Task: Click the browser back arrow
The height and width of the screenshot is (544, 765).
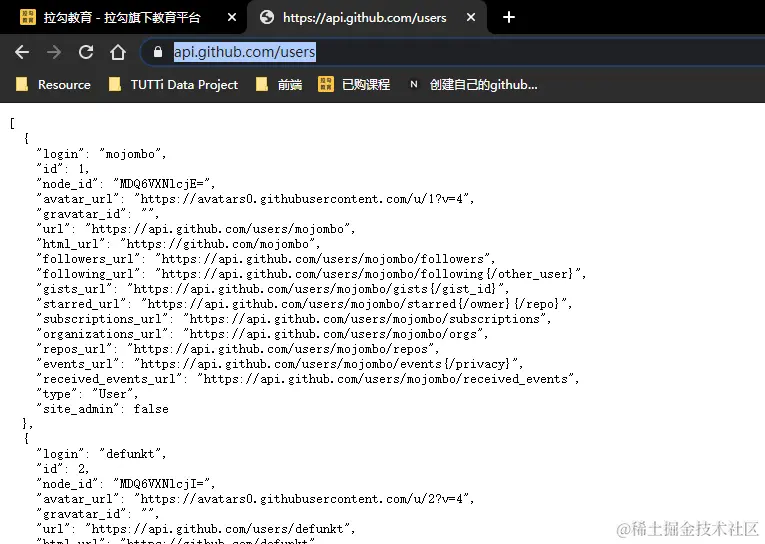Action: click(x=22, y=52)
